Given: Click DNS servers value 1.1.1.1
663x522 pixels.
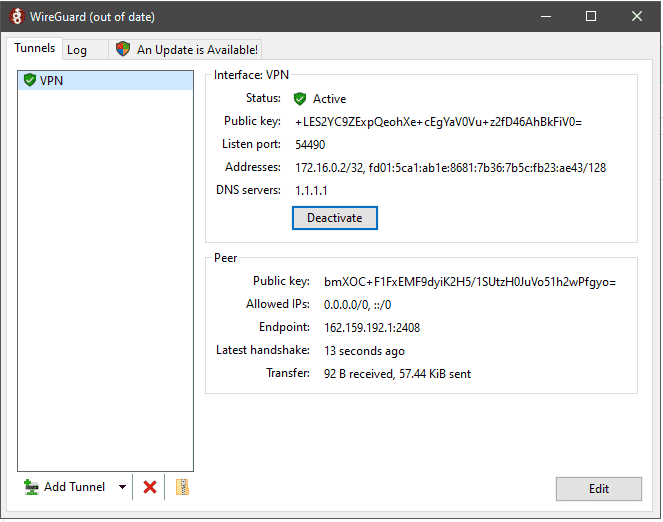Looking at the screenshot, I should (311, 191).
